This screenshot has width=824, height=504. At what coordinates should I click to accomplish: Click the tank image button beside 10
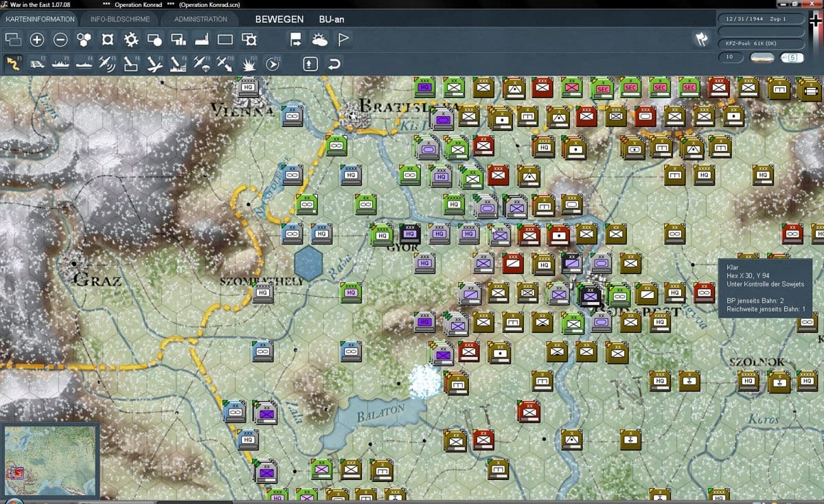[x=762, y=58]
